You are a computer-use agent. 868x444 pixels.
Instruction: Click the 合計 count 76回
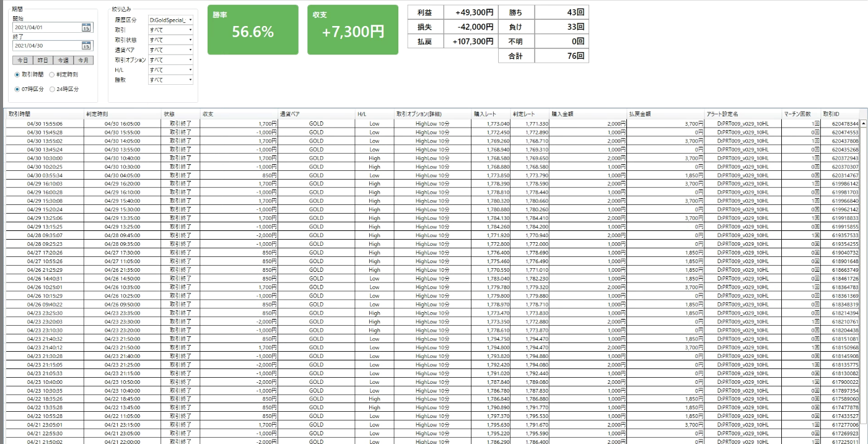(561, 56)
